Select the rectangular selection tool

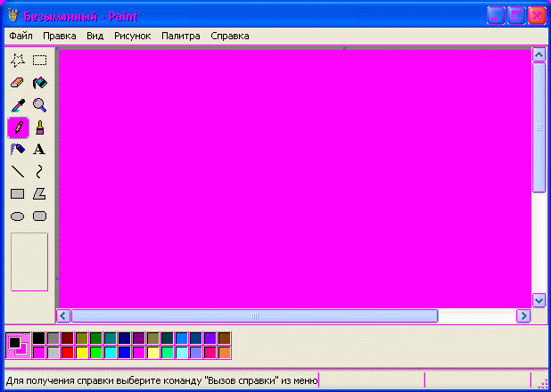point(39,61)
